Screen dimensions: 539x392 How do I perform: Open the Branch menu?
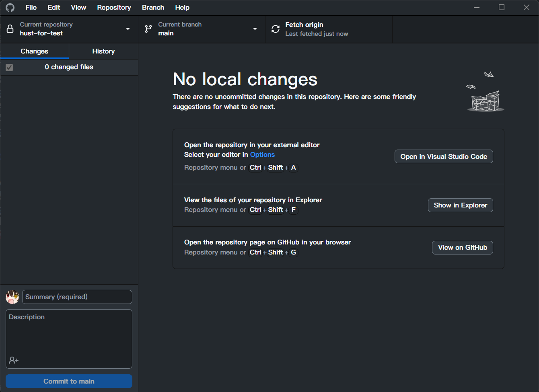click(x=153, y=8)
